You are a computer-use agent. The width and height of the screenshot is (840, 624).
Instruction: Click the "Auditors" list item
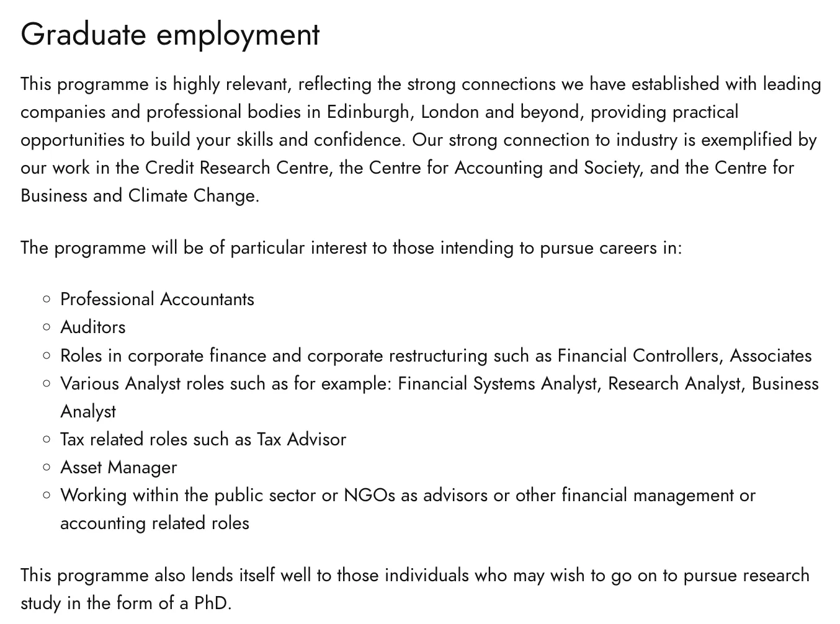tap(92, 328)
